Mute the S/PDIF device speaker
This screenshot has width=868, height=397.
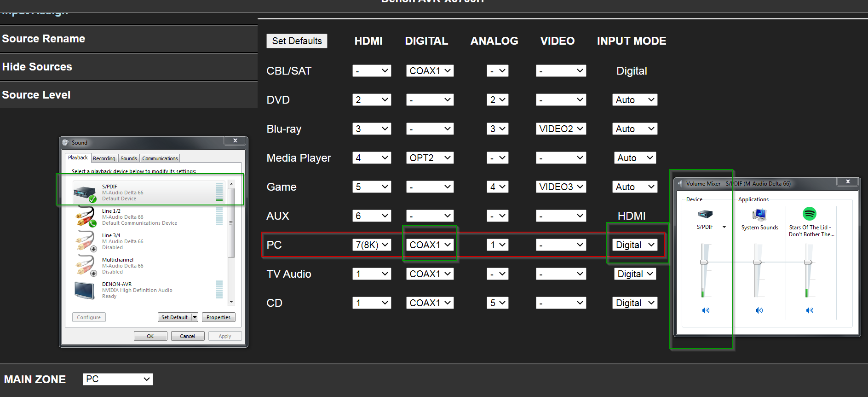coord(706,310)
